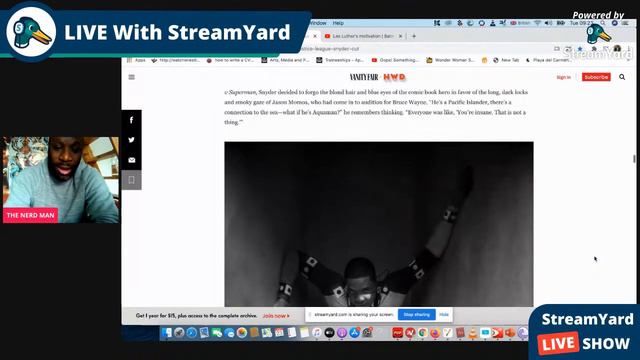Open Apple TV from the dock

329,333
